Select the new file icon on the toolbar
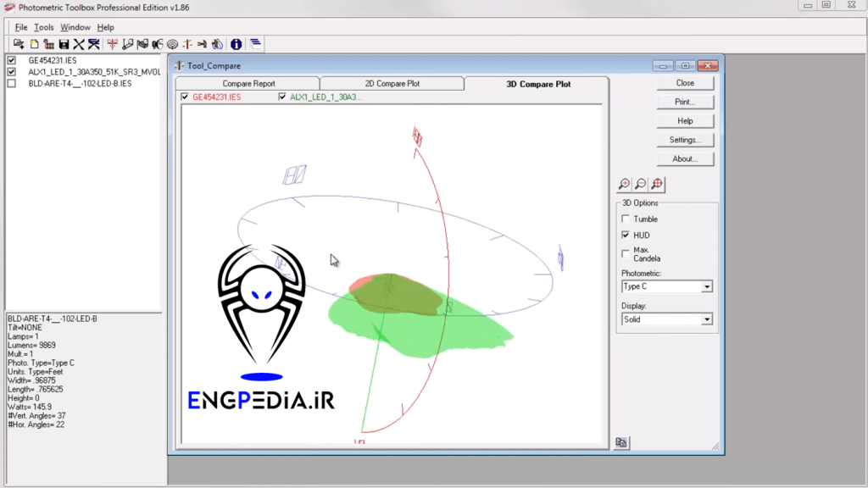This screenshot has width=868, height=488. click(x=36, y=43)
